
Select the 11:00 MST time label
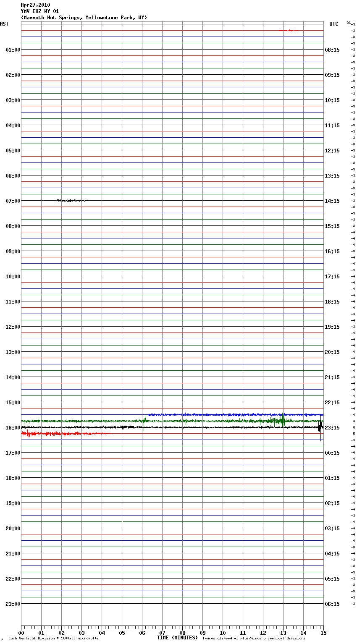(x=13, y=302)
